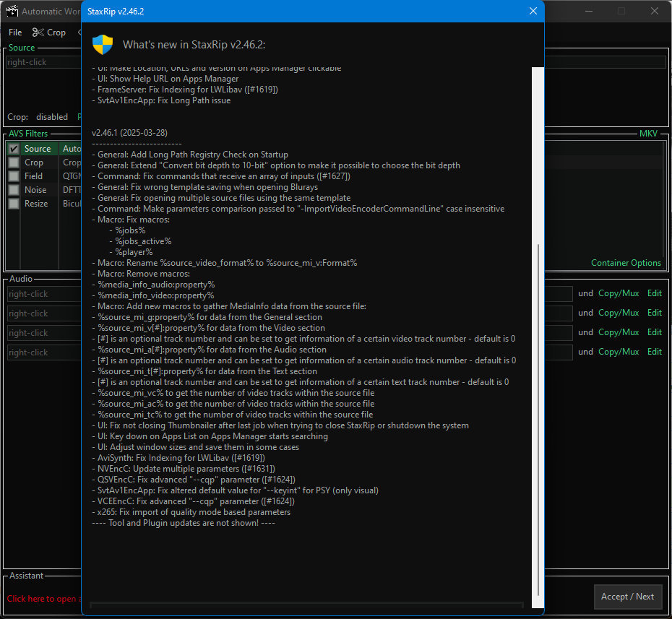Select the 'Resize' name cell in the AVS Filters list
The width and height of the screenshot is (672, 619).
pos(36,204)
